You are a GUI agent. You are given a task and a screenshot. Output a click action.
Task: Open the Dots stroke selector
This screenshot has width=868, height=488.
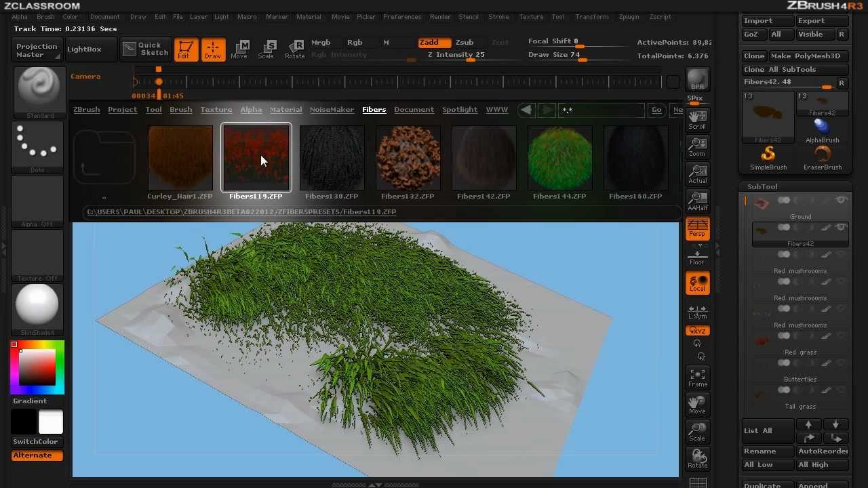tap(38, 147)
